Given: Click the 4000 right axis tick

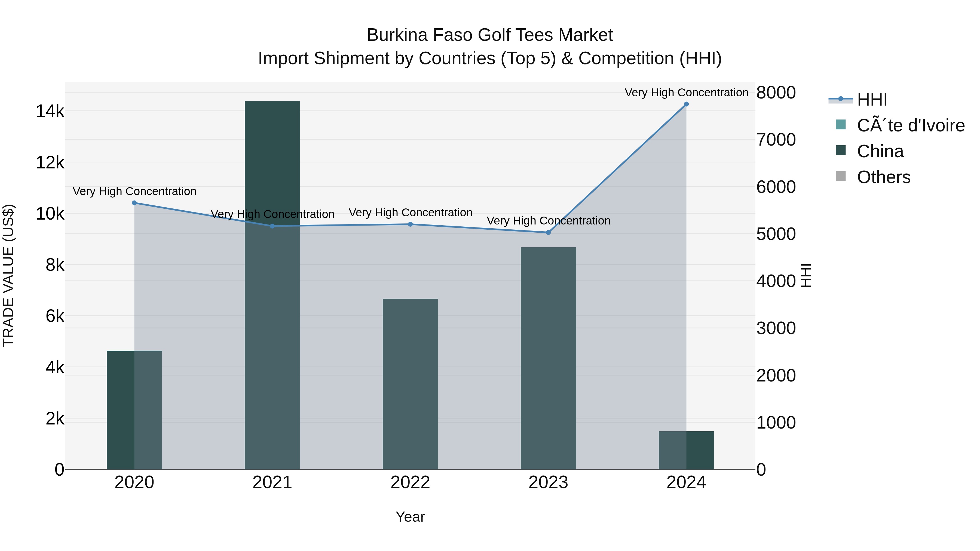Looking at the screenshot, I should [776, 281].
